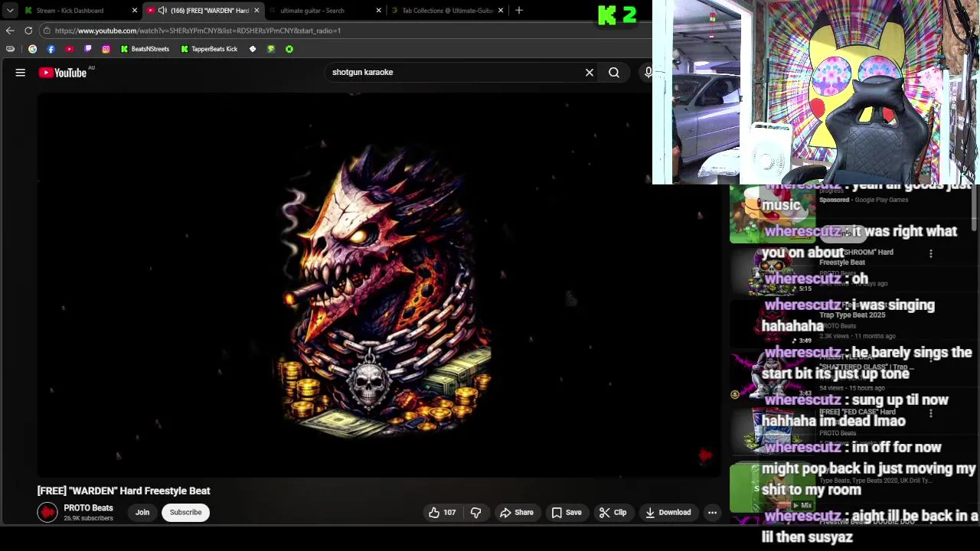Screen dimensions: 980x551
Task: Pause the WARDEN video by clicking the player
Action: coord(379,285)
